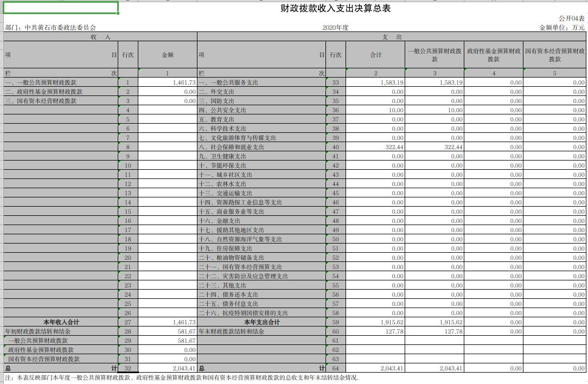
Task: Click the 金额 column header
Action: pyautogui.click(x=167, y=55)
